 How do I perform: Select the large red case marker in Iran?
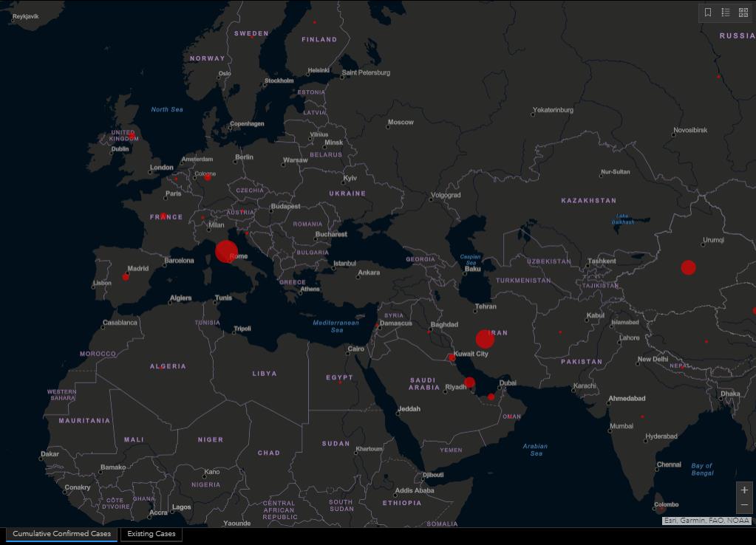point(485,339)
